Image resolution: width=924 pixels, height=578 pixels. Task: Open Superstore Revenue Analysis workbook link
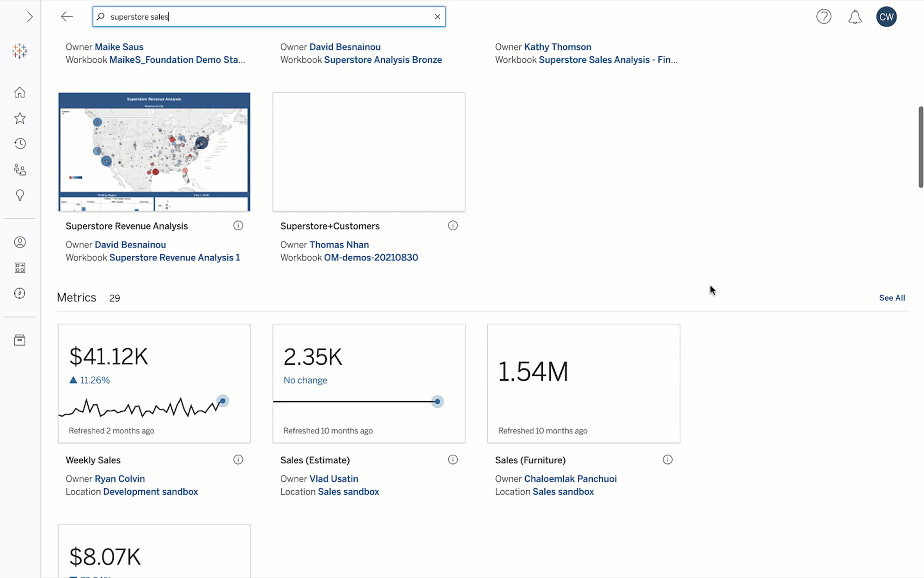pyautogui.click(x=175, y=257)
